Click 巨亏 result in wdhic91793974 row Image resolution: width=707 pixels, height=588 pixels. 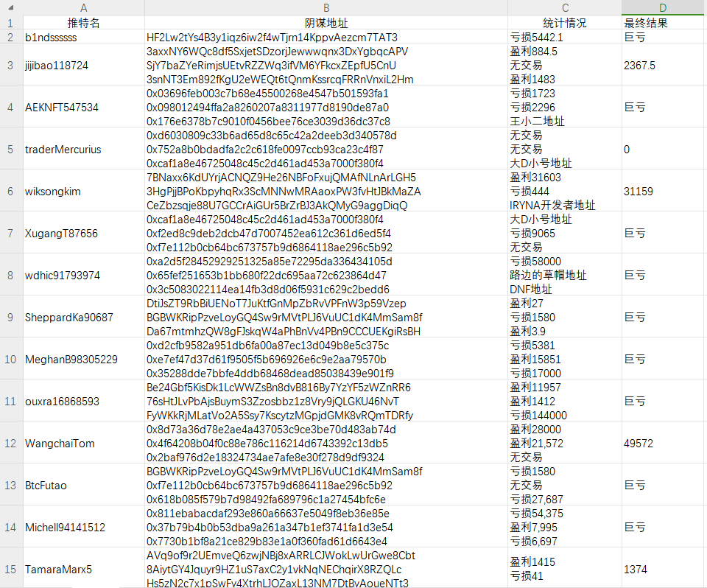pyautogui.click(x=662, y=275)
